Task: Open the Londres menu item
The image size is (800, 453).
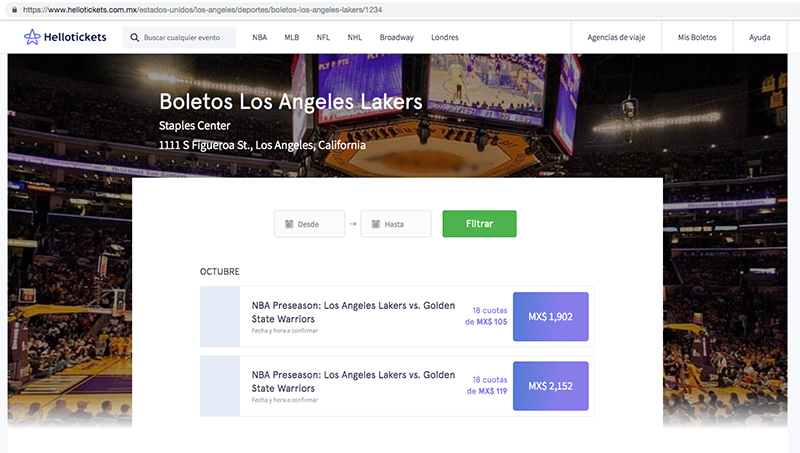Action: point(445,37)
